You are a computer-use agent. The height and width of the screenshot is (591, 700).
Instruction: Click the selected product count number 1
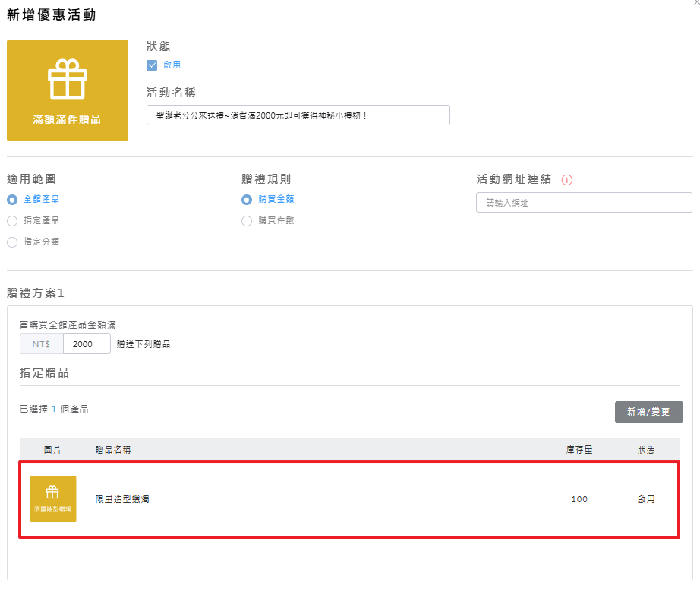(x=54, y=409)
